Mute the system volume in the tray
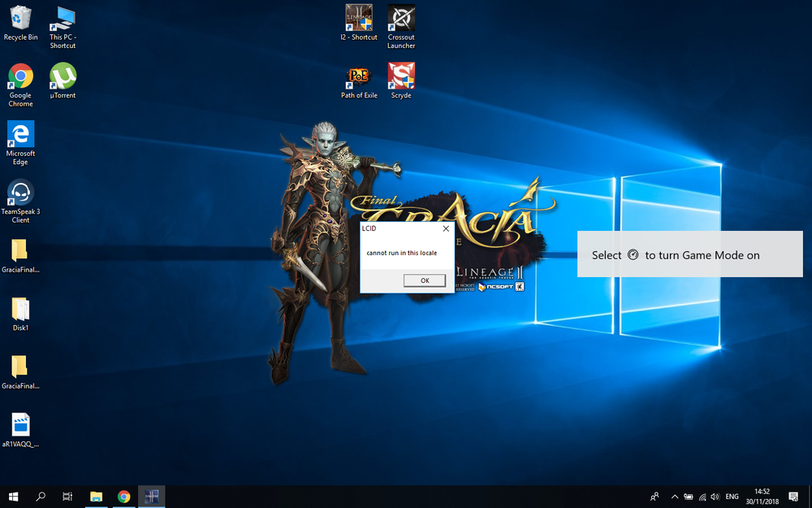 pyautogui.click(x=715, y=496)
